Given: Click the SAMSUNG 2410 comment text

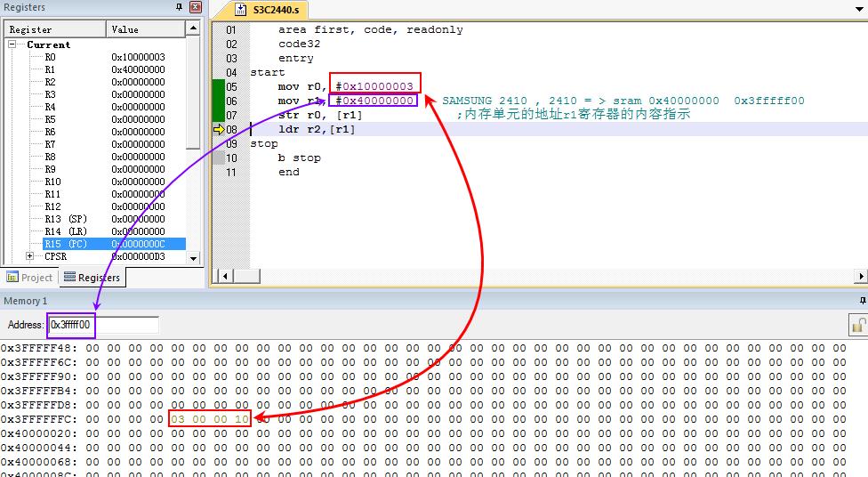Looking at the screenshot, I should click(623, 101).
